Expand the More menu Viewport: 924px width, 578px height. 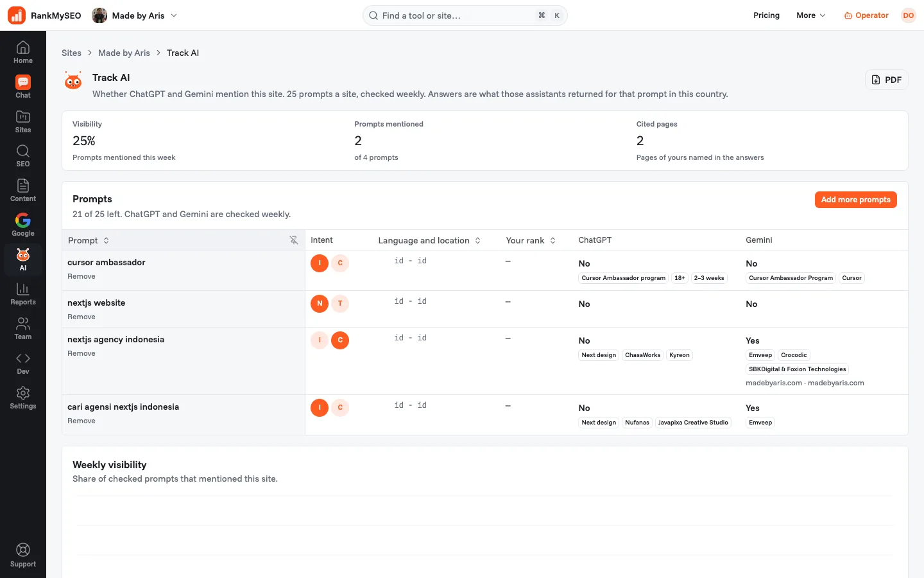[811, 15]
